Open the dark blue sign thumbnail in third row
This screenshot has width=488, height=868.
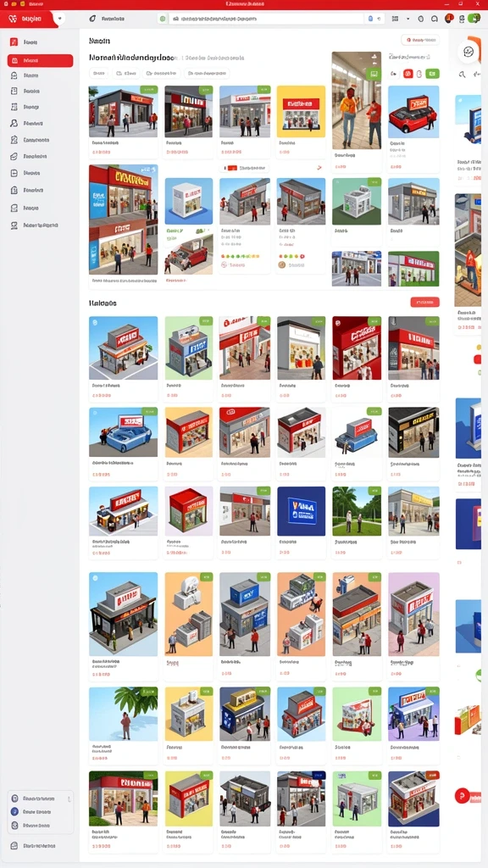point(301,511)
